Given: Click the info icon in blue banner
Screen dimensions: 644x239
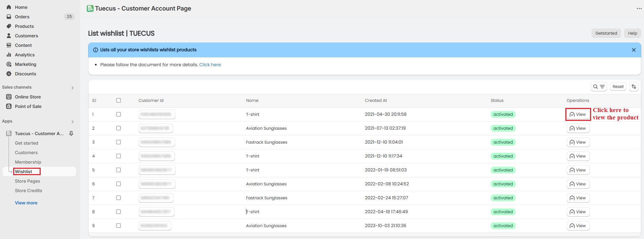Looking at the screenshot, I should tap(96, 50).
